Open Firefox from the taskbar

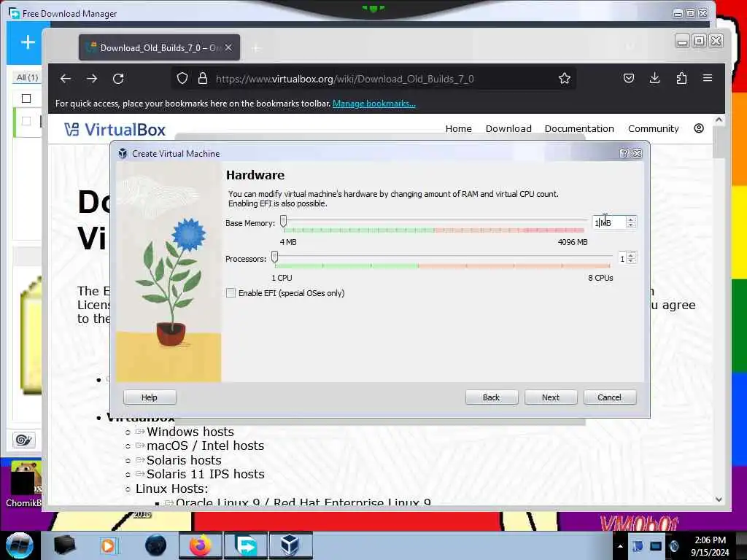[200, 545]
